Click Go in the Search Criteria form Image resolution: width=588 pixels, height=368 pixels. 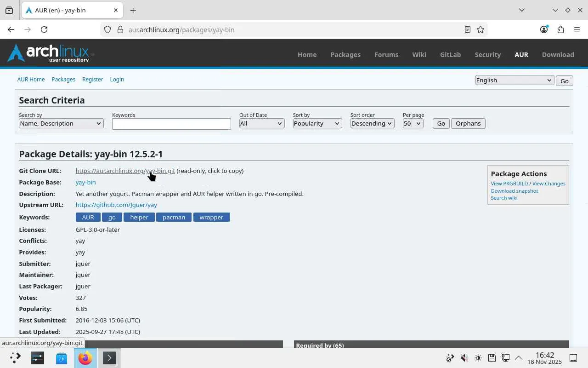coord(441,123)
